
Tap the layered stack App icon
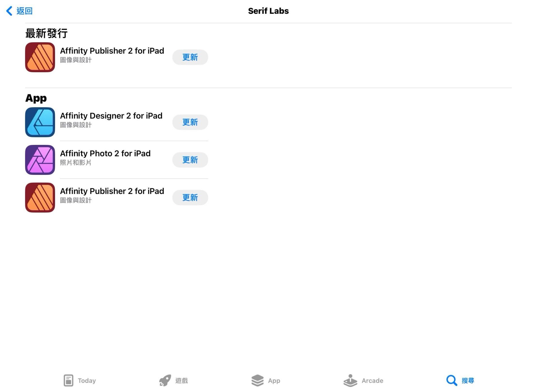coord(257,380)
